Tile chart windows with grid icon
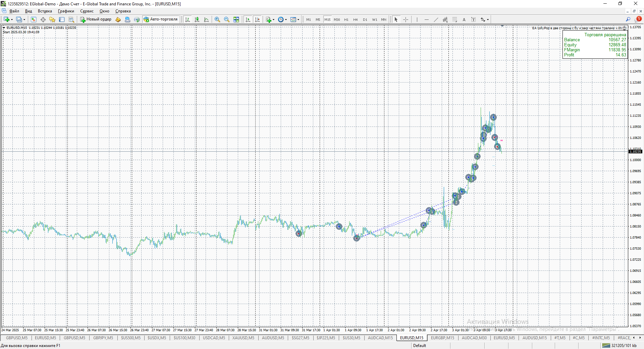This screenshot has width=644, height=349. click(236, 19)
